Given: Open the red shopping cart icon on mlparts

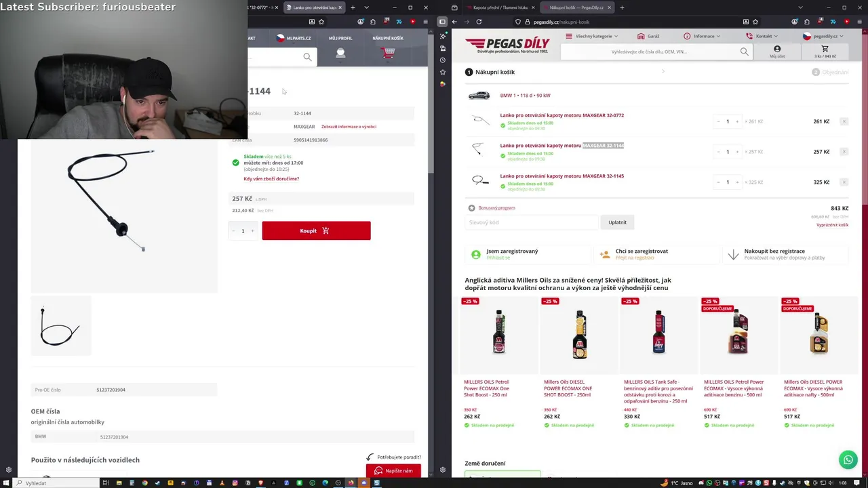Looking at the screenshot, I should [x=389, y=53].
